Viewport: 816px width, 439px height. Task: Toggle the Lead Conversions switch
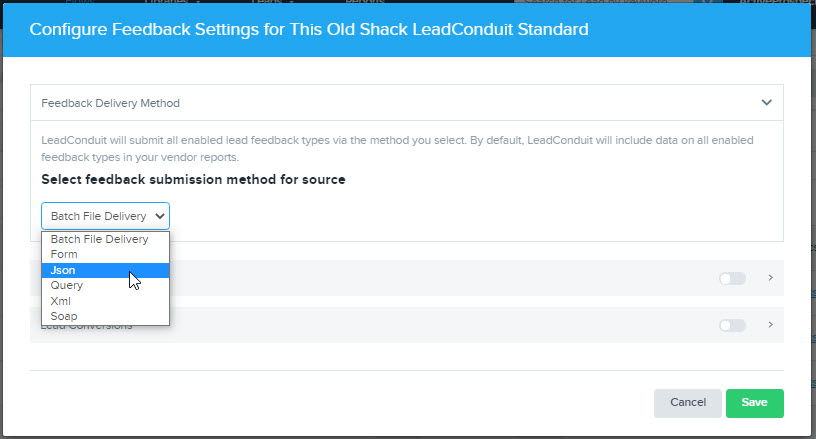[x=732, y=326]
